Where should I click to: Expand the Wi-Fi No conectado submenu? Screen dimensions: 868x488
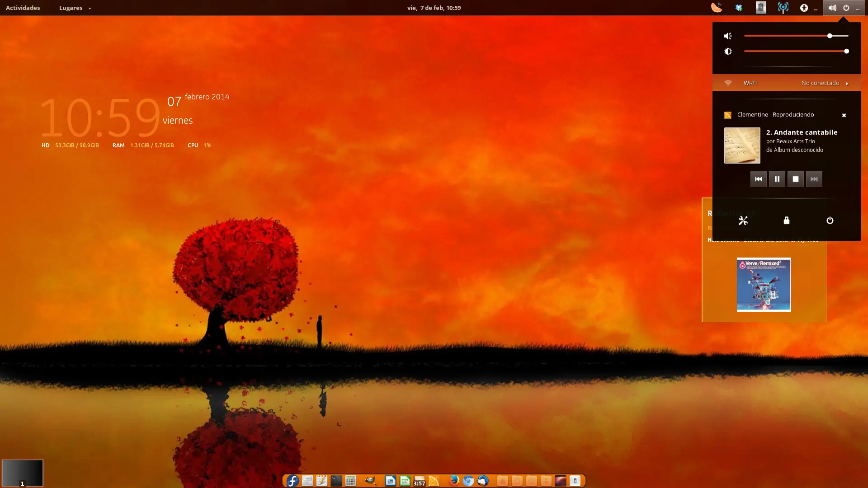pyautogui.click(x=787, y=83)
